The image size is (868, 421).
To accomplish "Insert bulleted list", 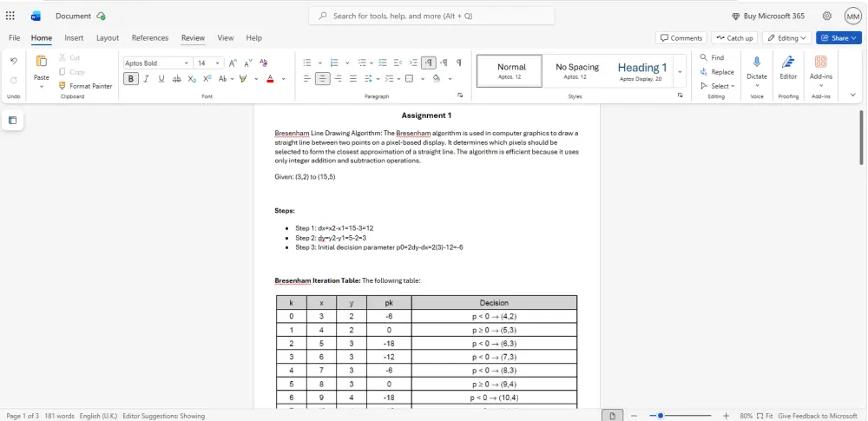I will pyautogui.click(x=307, y=62).
